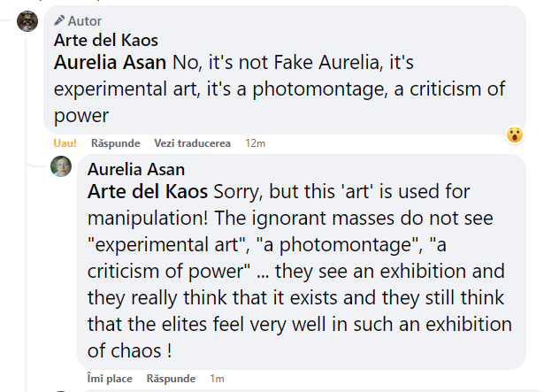Click the pencil icon beside Autor
This screenshot has height=392, width=559.
coord(59,20)
